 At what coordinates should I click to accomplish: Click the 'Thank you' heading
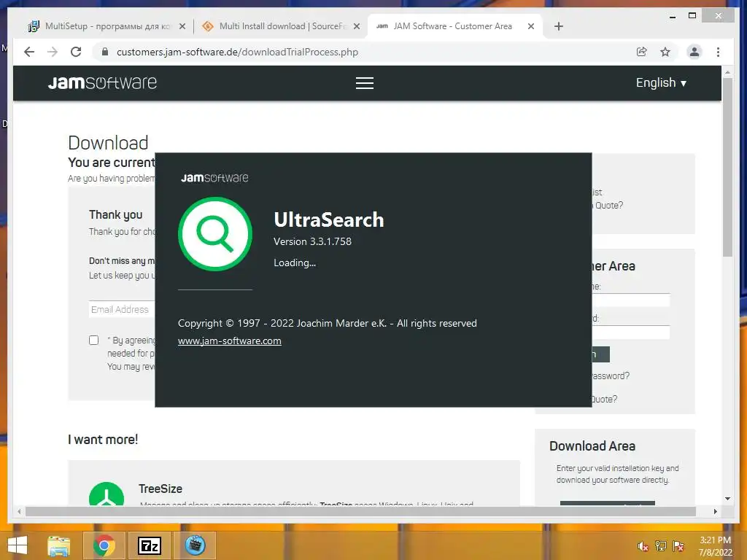pos(116,215)
